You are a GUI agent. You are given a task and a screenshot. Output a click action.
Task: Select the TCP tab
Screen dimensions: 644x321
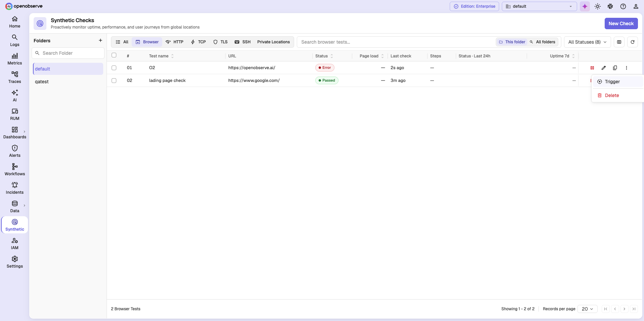(x=198, y=42)
